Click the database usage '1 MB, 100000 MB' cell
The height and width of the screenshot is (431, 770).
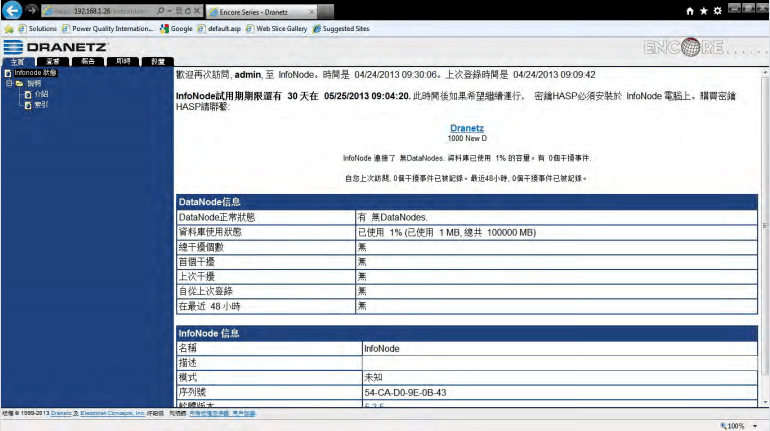click(x=556, y=233)
